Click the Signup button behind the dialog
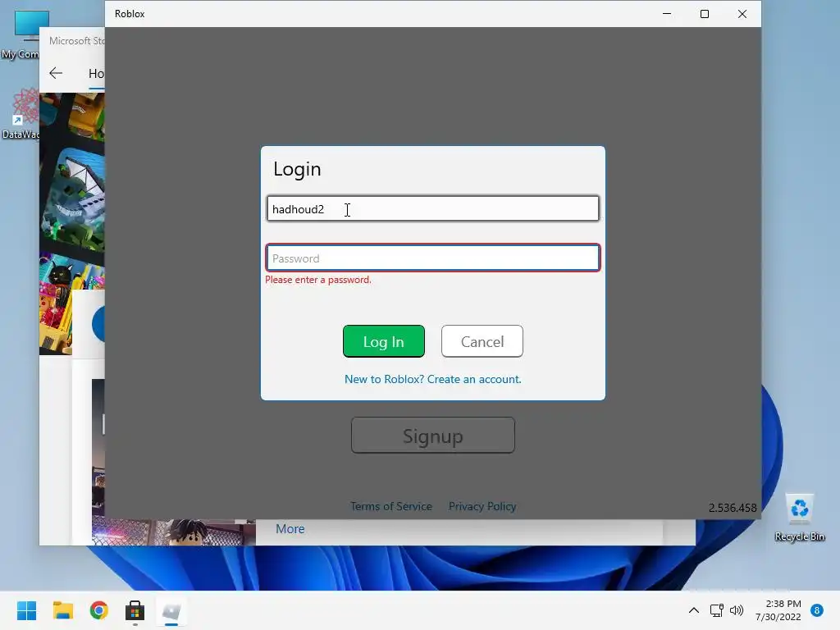 pos(433,436)
